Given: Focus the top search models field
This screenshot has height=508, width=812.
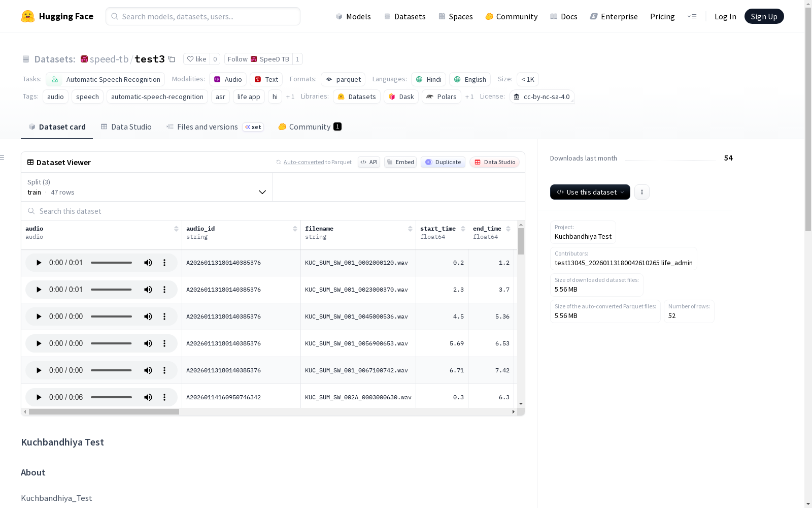Looking at the screenshot, I should [x=203, y=16].
